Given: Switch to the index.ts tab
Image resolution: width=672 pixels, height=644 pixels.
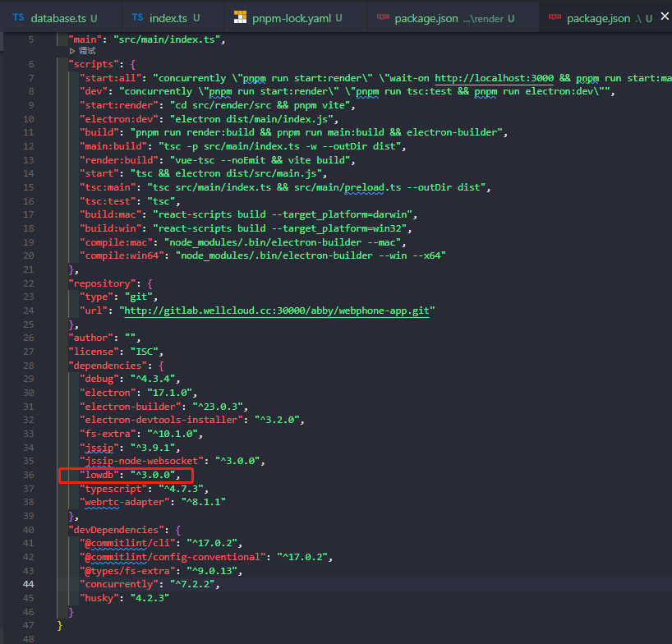Looking at the screenshot, I should pyautogui.click(x=168, y=16).
